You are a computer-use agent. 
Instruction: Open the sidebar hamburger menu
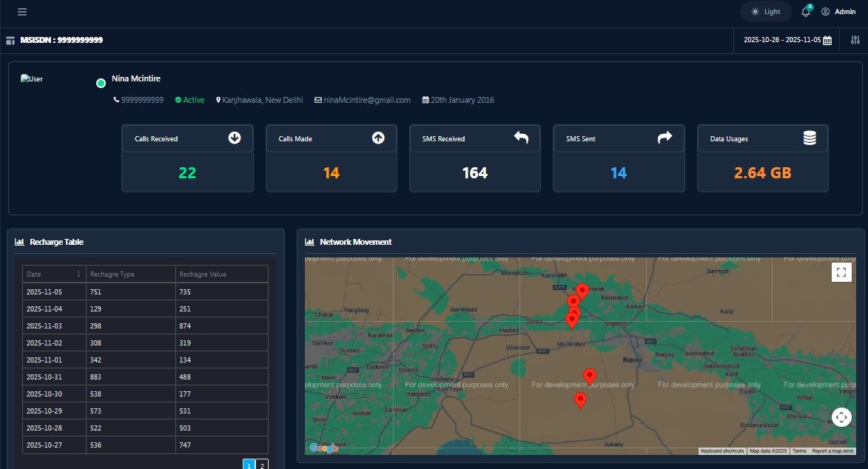coord(21,12)
